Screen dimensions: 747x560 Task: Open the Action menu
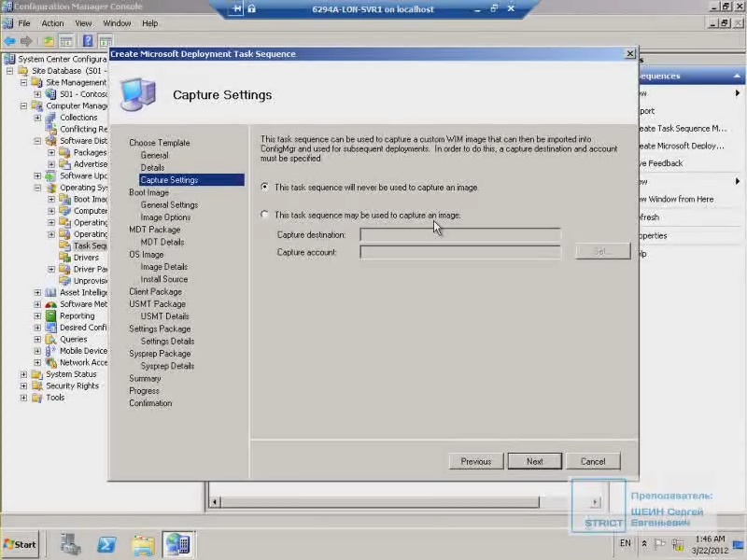point(52,22)
